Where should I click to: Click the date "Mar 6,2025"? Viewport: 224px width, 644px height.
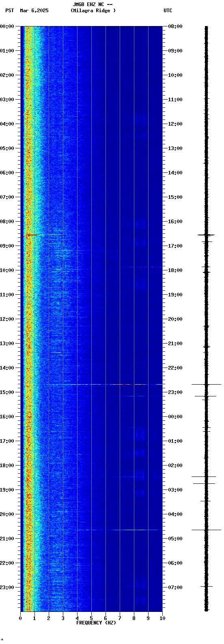(34, 11)
